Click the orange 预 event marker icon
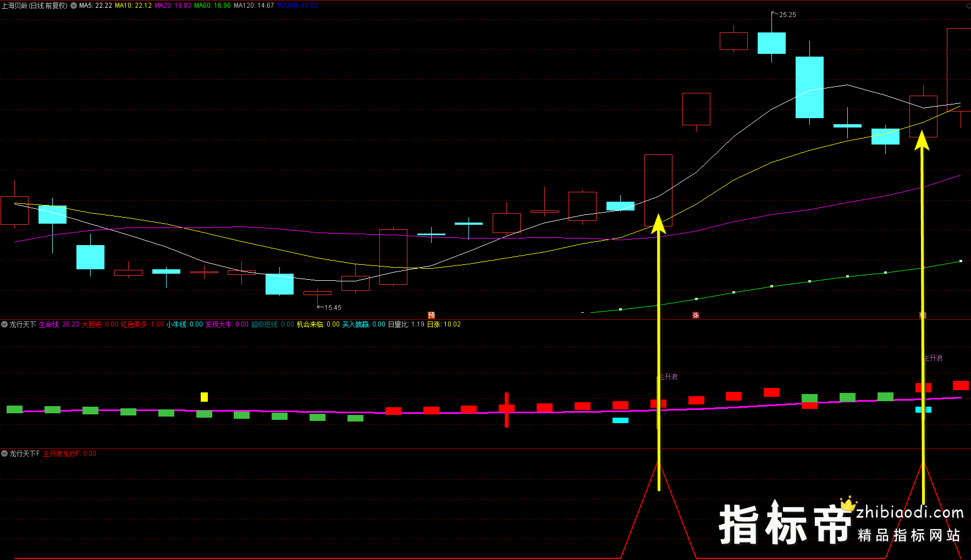Image resolution: width=971 pixels, height=560 pixels. 431,315
